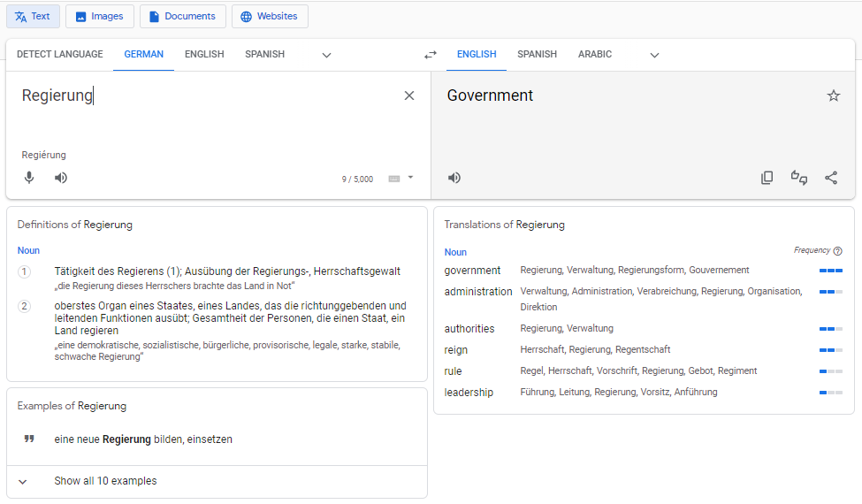
Task: Start voice input with the microphone icon
Action: point(29,178)
